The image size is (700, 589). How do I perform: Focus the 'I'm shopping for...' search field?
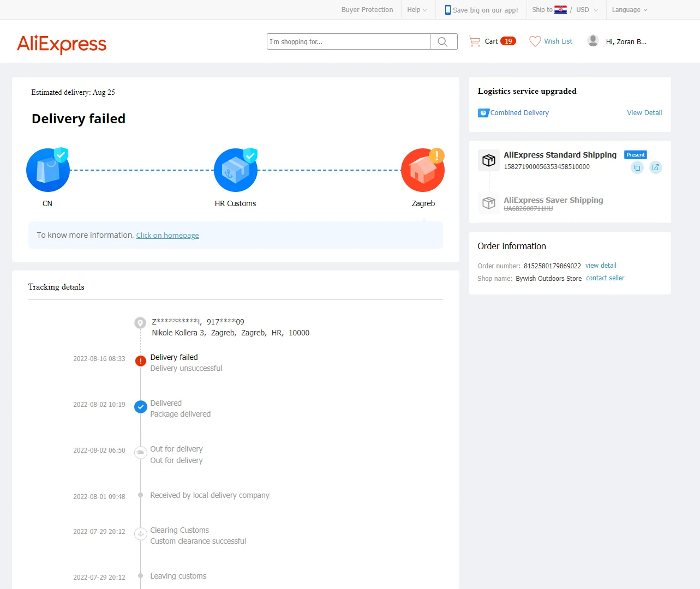point(349,41)
